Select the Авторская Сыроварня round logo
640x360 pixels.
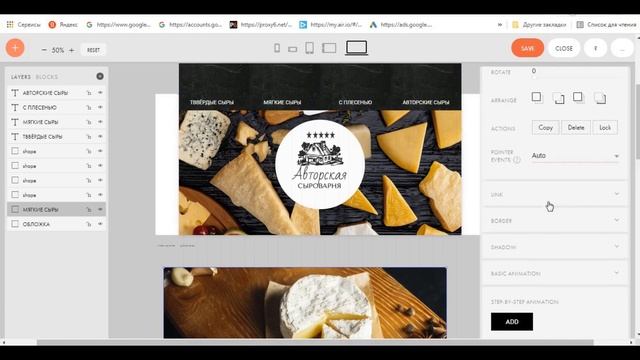click(320, 164)
